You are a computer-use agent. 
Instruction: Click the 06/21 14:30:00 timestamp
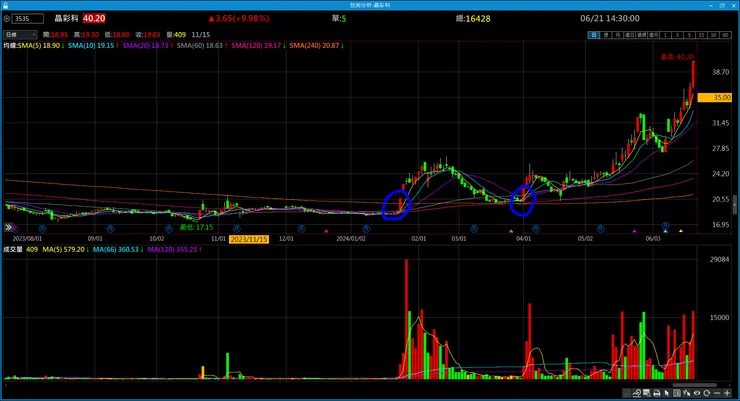tap(610, 18)
